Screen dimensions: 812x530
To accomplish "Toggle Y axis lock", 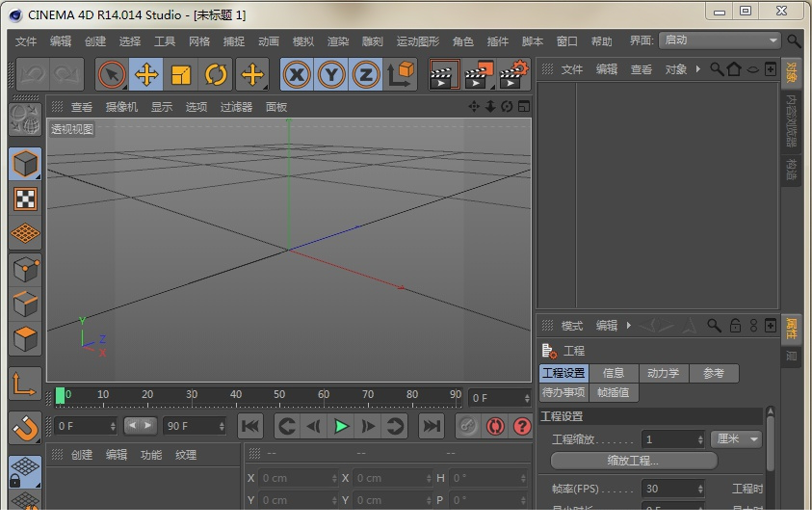I will click(331, 74).
